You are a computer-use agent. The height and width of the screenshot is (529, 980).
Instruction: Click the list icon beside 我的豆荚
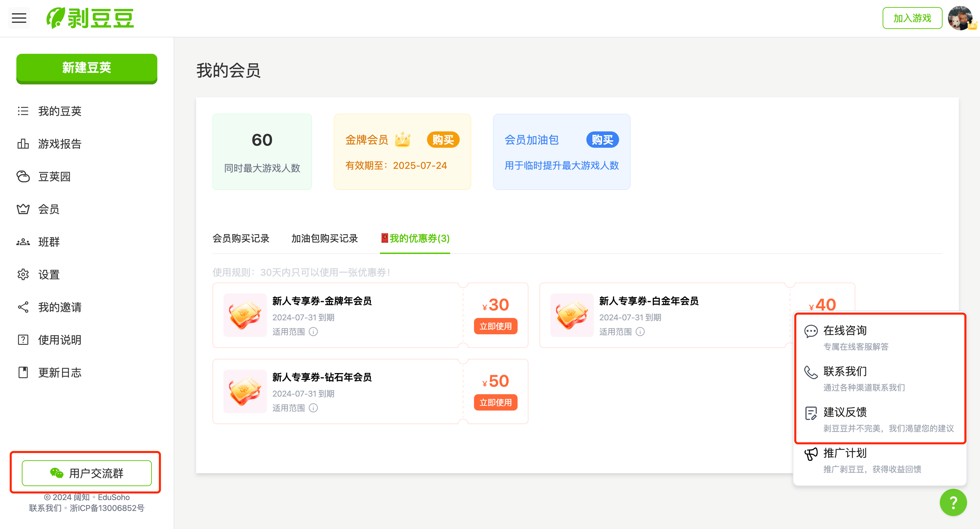pos(23,111)
